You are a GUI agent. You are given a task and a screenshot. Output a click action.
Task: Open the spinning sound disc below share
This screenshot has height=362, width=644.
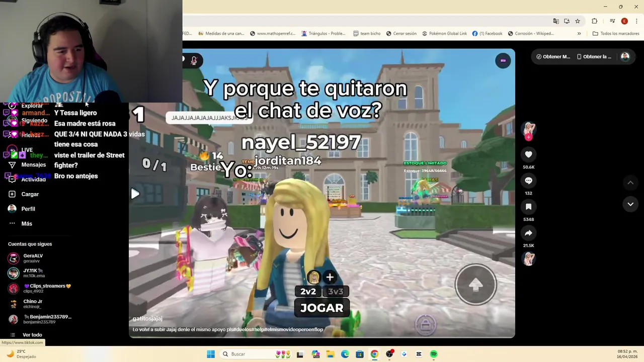pyautogui.click(x=528, y=258)
